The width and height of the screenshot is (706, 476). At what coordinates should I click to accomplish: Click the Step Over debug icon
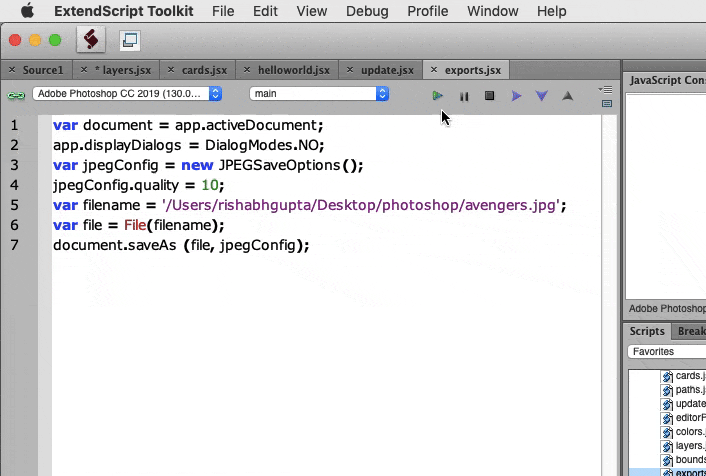click(516, 95)
